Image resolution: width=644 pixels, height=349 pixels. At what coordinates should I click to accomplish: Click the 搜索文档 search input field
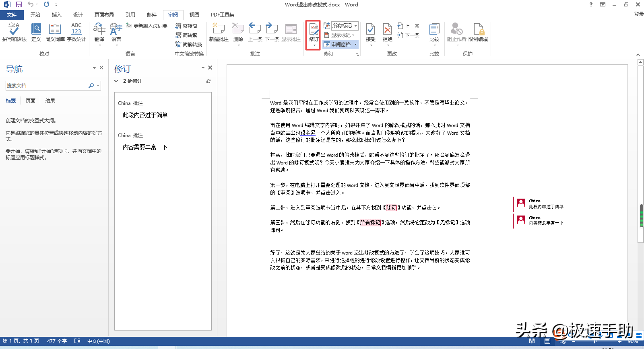pyautogui.click(x=46, y=86)
